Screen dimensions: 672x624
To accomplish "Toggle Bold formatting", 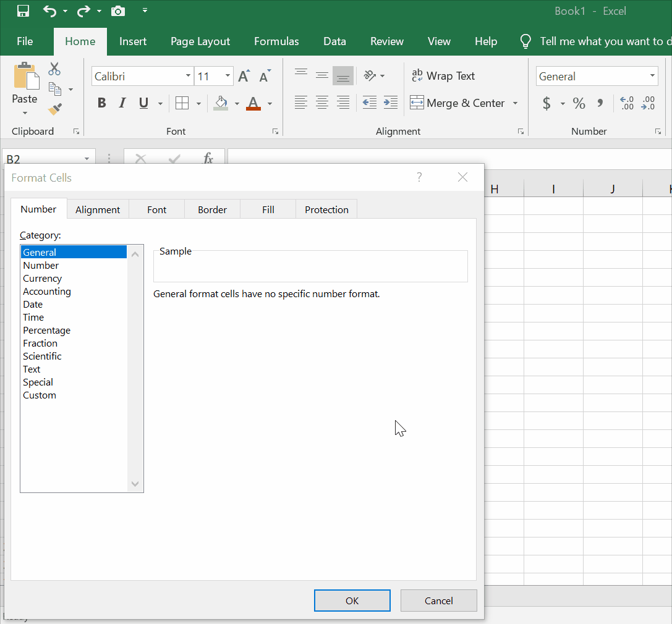I will pos(101,103).
